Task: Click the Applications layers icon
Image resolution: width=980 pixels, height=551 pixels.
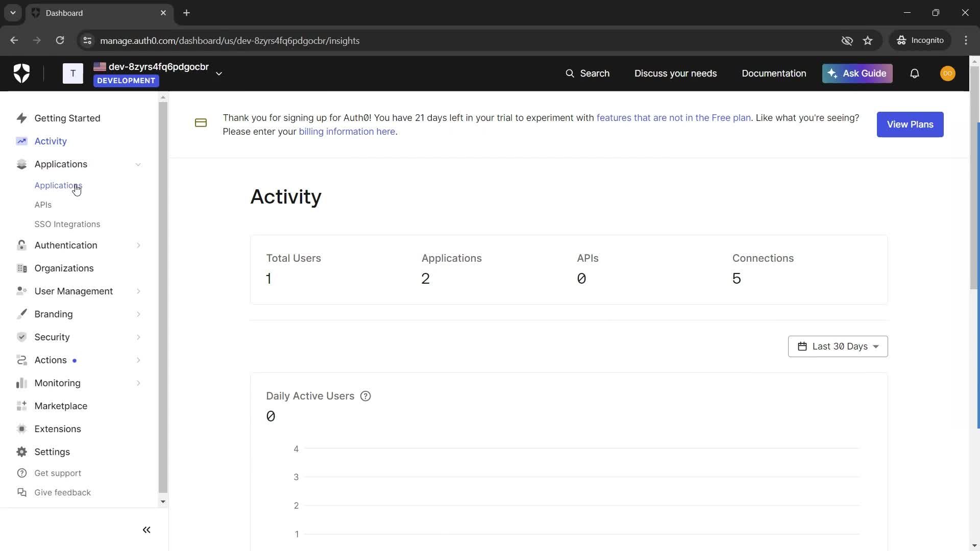Action: [x=21, y=164]
